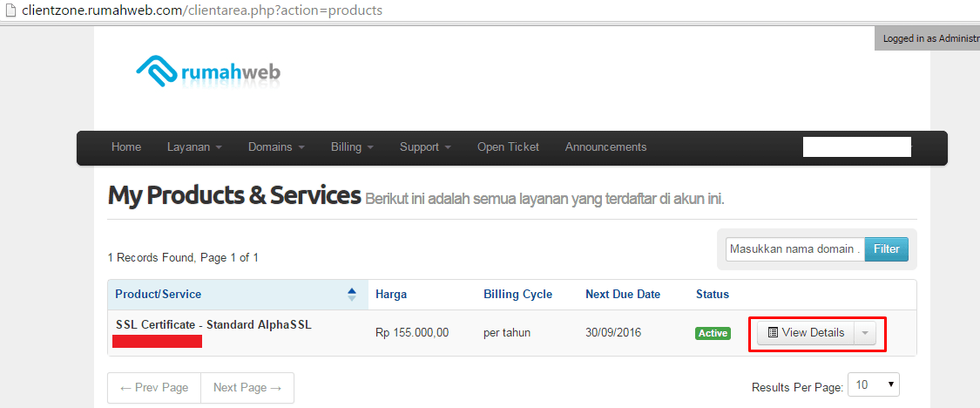Click the navbar search field

click(x=856, y=146)
